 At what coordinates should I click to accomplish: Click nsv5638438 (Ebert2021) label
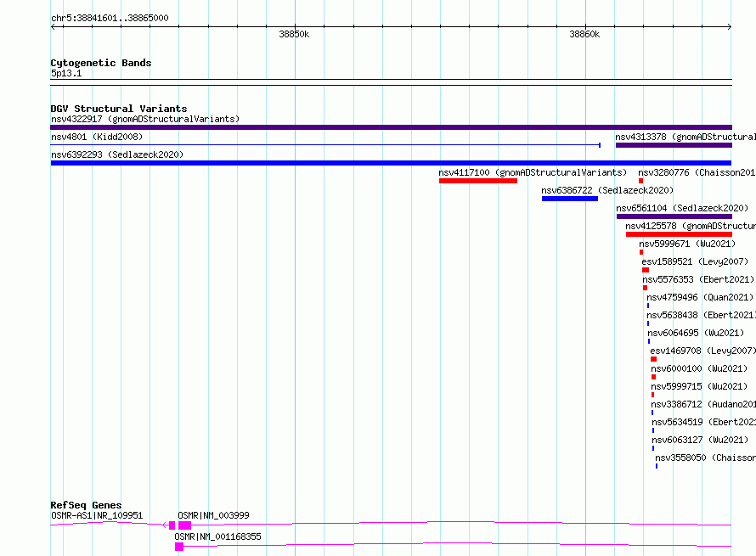point(701,315)
